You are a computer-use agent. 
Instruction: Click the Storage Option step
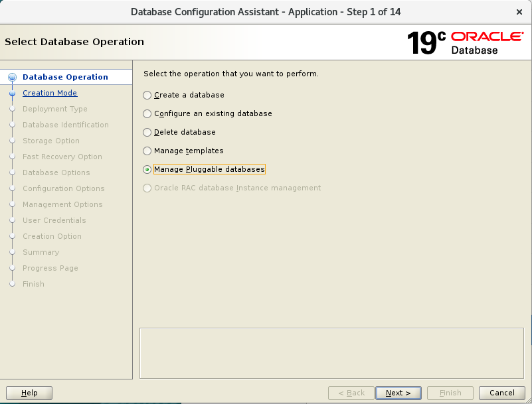(51, 141)
